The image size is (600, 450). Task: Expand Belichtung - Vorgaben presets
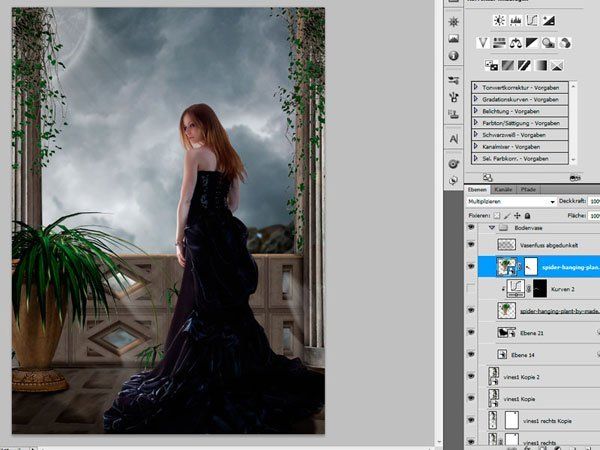click(x=476, y=111)
